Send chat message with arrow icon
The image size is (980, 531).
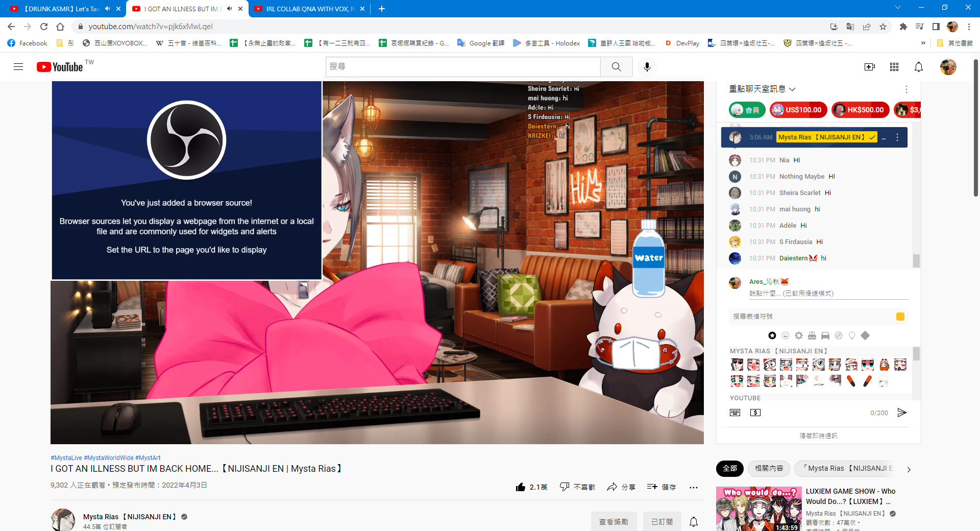click(x=902, y=413)
